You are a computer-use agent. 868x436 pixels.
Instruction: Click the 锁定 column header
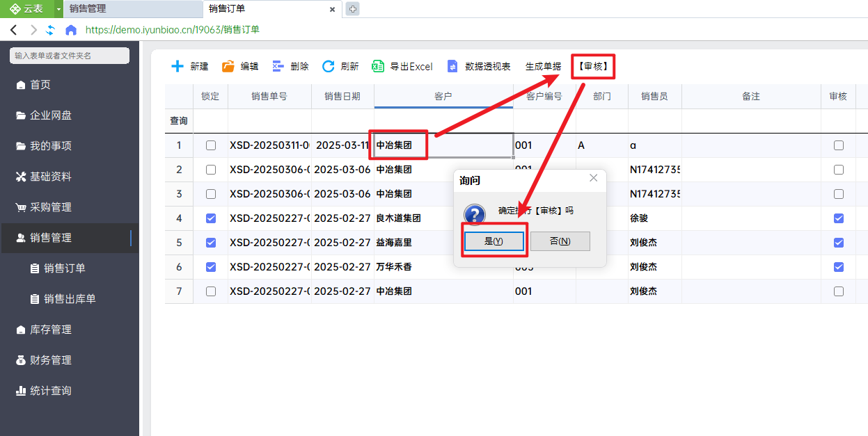[x=210, y=97]
